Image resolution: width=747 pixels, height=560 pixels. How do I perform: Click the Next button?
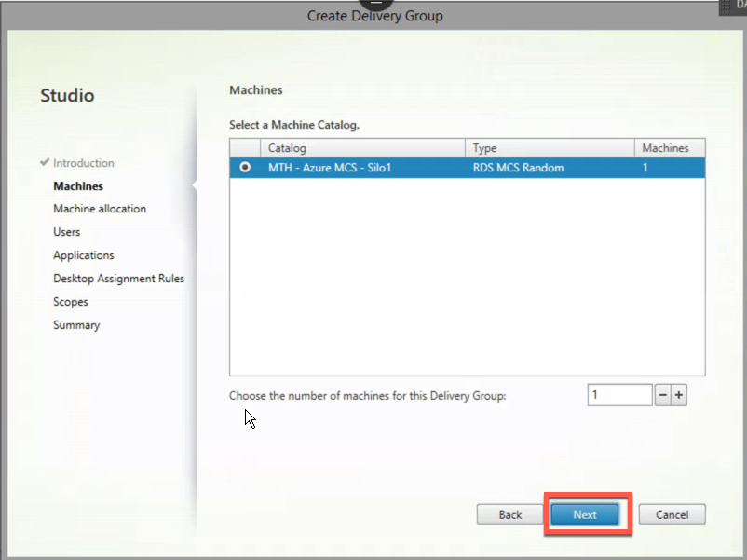coord(585,514)
